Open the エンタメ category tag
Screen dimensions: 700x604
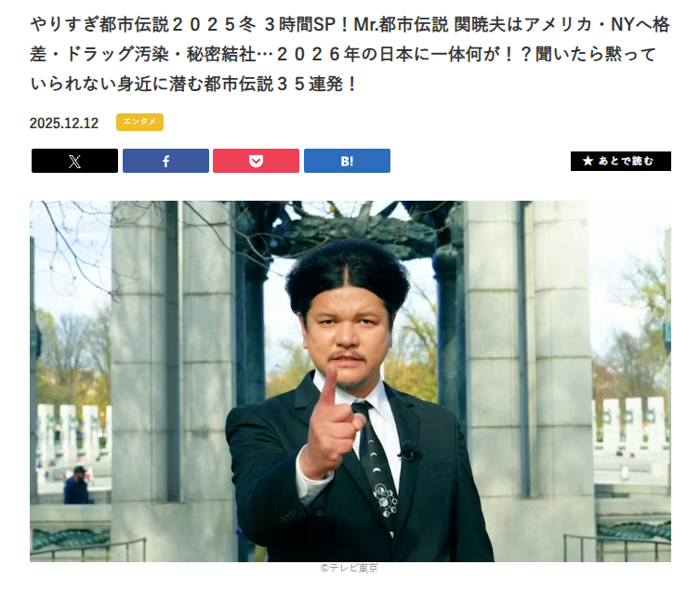(139, 123)
